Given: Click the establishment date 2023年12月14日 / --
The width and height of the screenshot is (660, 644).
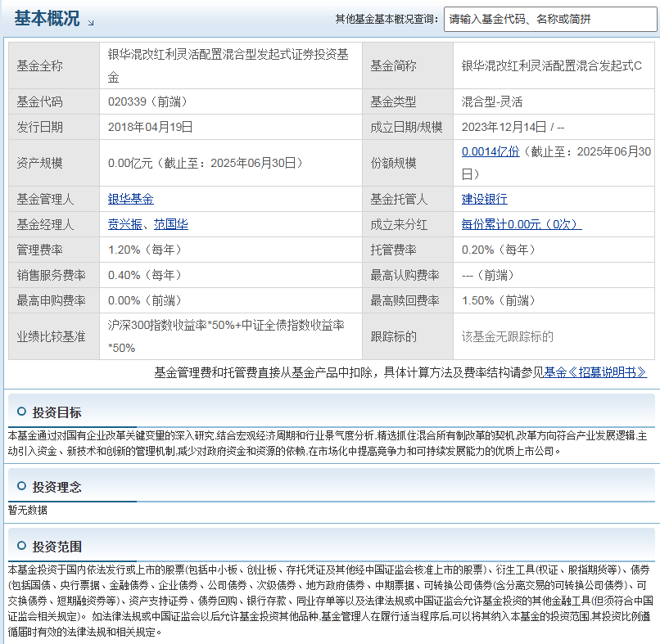Looking at the screenshot, I should (x=513, y=127).
